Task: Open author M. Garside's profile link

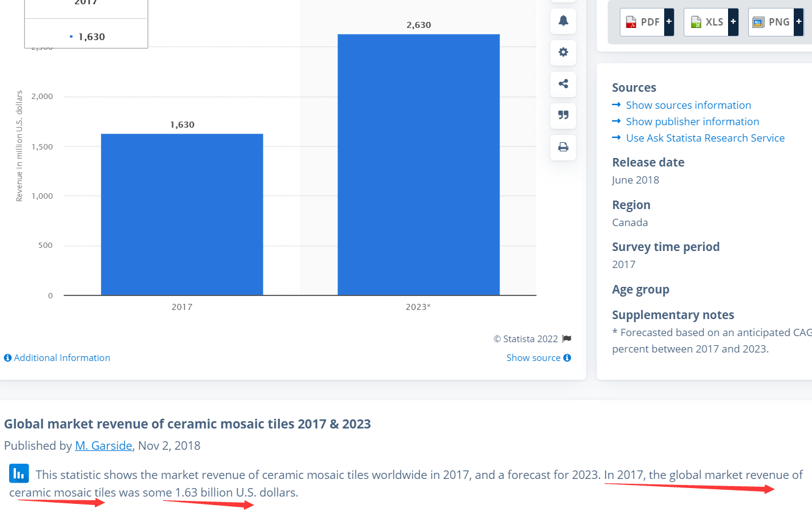Action: [103, 445]
